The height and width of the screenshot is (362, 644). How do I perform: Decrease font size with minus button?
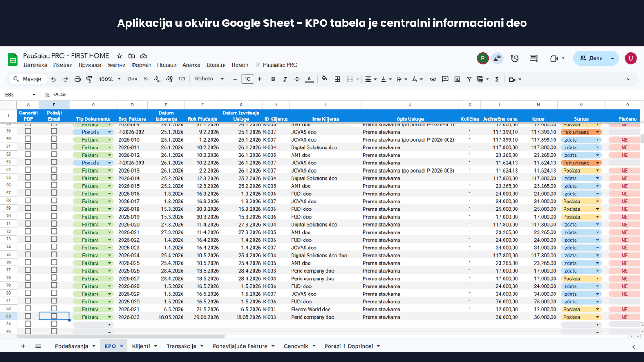click(236, 79)
